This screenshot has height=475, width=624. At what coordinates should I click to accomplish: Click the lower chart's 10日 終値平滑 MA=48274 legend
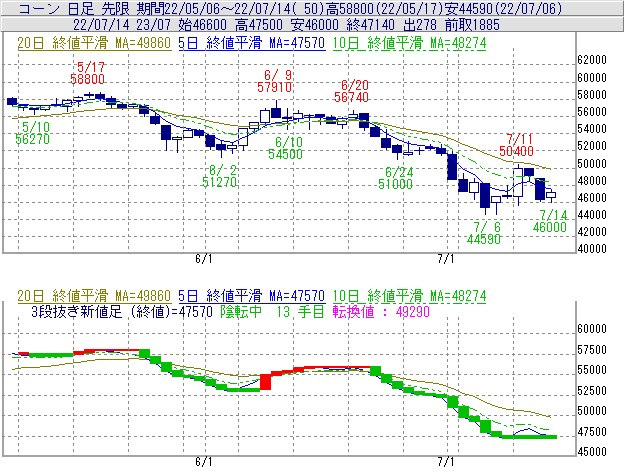409,296
